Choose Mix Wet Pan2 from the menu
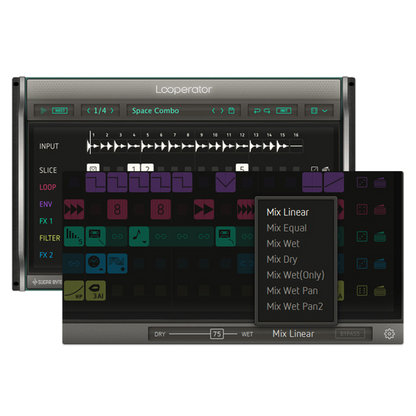Viewport: 416px width, 416px height. click(295, 306)
